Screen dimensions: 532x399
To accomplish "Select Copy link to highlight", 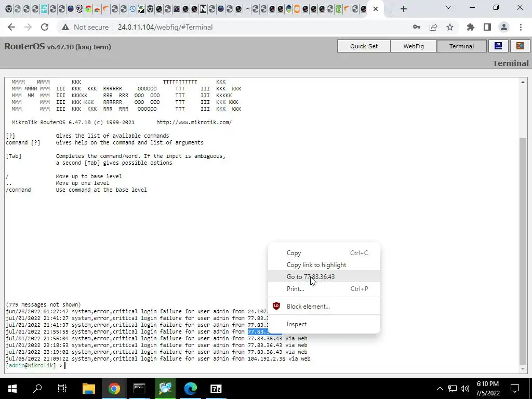I will [x=324, y=265].
